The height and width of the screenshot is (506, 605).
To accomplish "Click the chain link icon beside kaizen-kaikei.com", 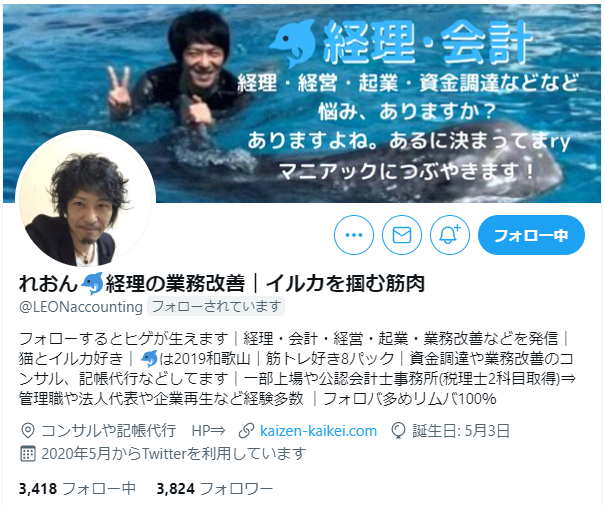I will click(x=246, y=431).
